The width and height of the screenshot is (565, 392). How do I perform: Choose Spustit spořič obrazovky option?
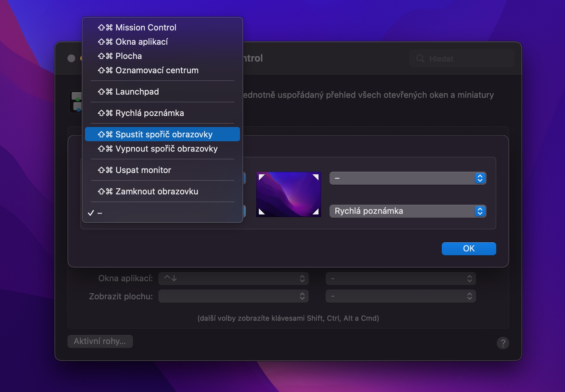pyautogui.click(x=162, y=134)
